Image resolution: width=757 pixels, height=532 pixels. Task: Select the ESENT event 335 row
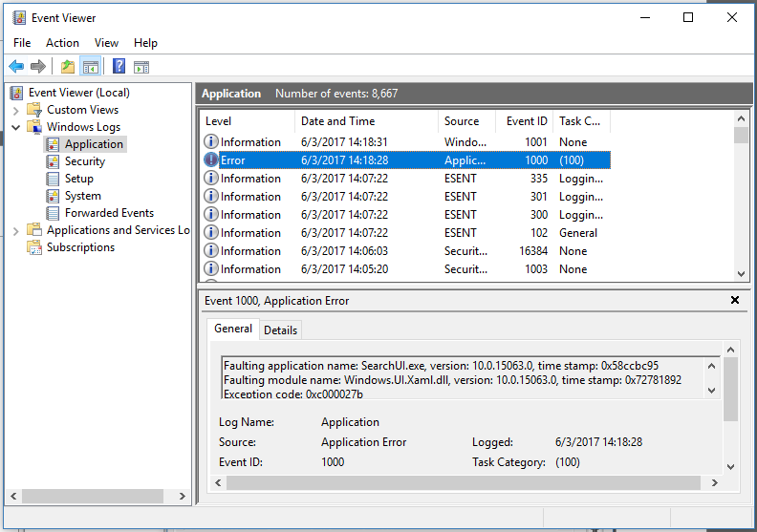pos(405,179)
